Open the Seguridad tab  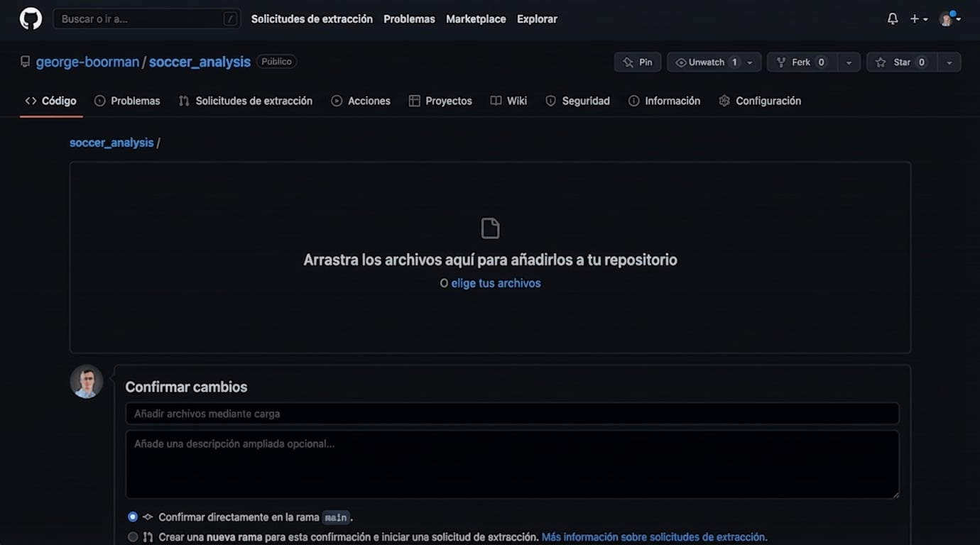(577, 101)
